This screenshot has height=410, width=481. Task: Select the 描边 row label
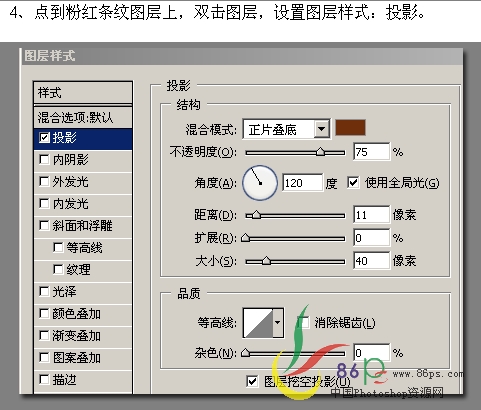[x=65, y=379]
